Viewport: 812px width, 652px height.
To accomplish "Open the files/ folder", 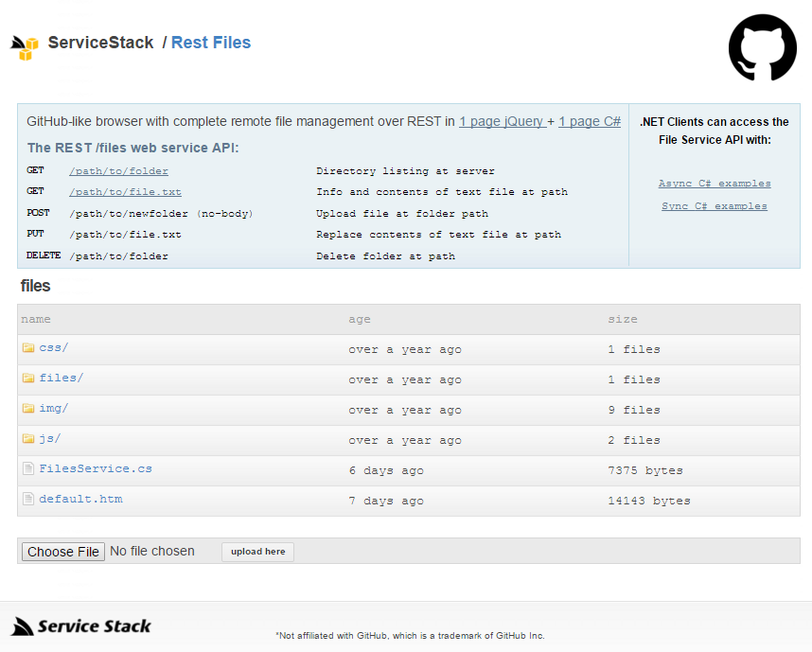I will 62,378.
